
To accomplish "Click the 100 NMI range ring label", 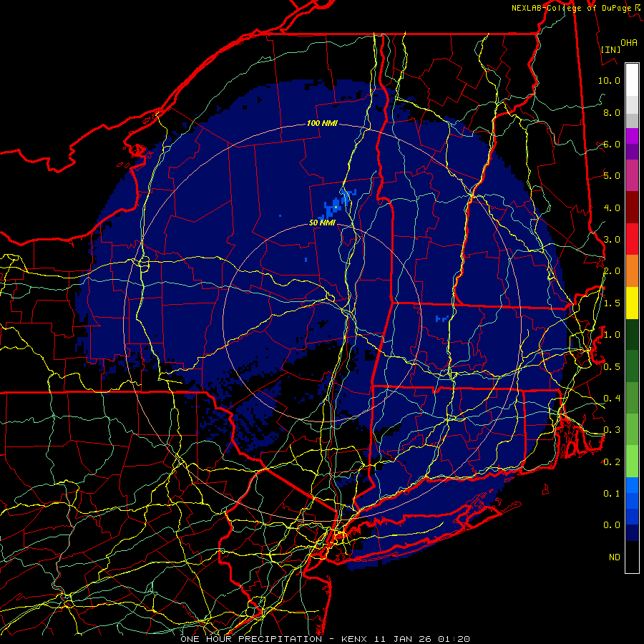I will coord(322,123).
